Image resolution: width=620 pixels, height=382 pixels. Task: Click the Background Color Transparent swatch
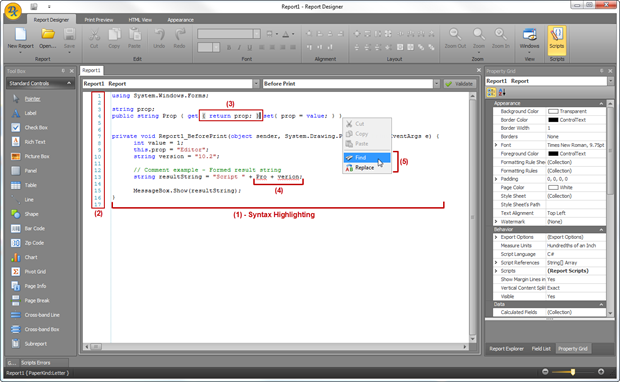[553, 112]
